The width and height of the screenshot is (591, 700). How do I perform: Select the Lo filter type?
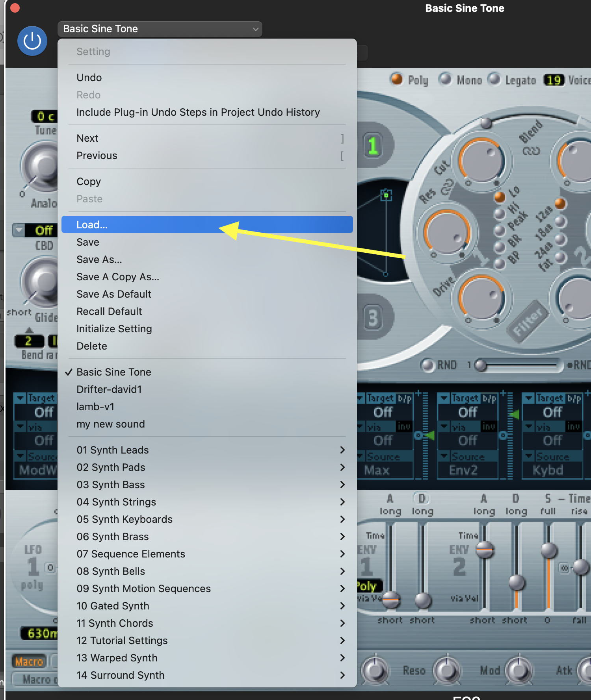[x=500, y=197]
